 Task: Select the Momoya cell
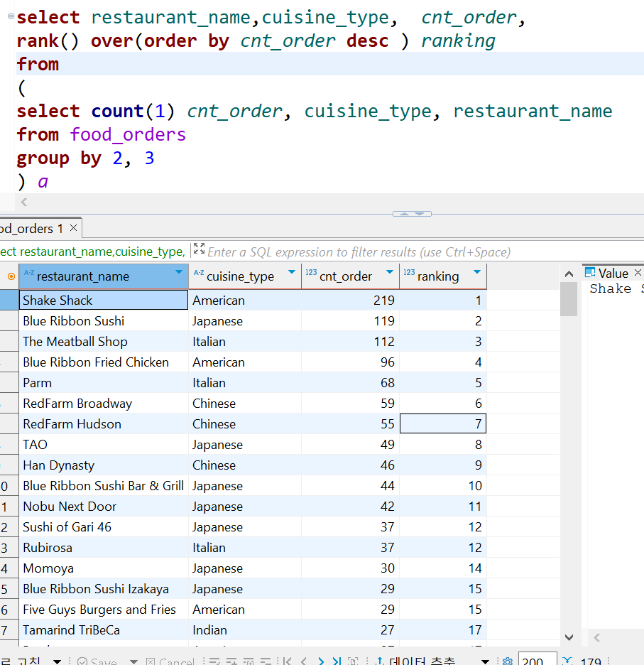point(104,568)
